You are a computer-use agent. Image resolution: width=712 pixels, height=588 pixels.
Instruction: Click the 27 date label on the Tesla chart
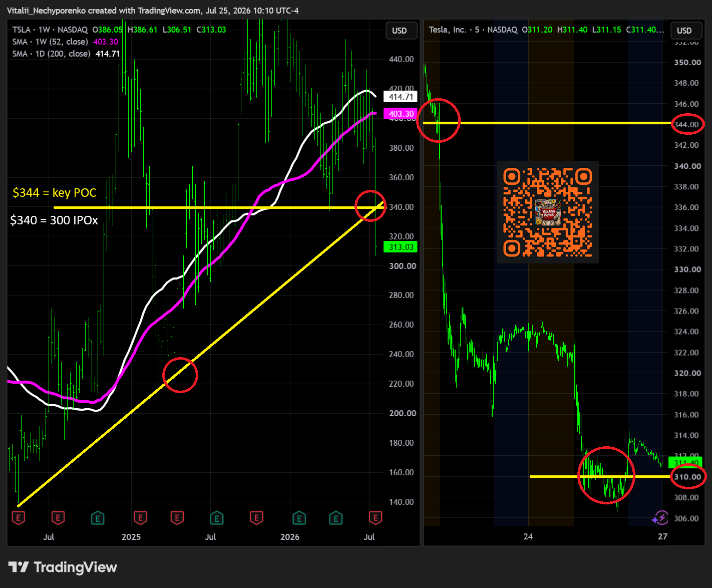tap(663, 536)
